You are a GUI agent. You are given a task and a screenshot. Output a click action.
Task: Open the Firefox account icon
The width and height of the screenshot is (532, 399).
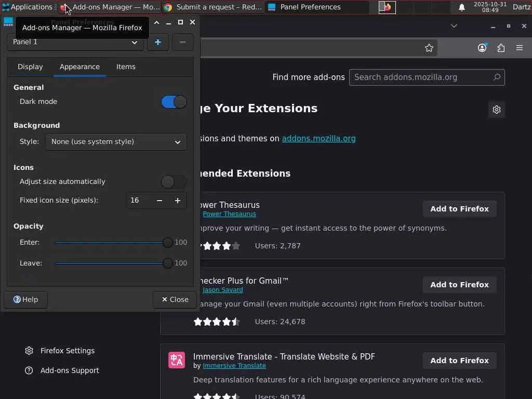(x=482, y=48)
